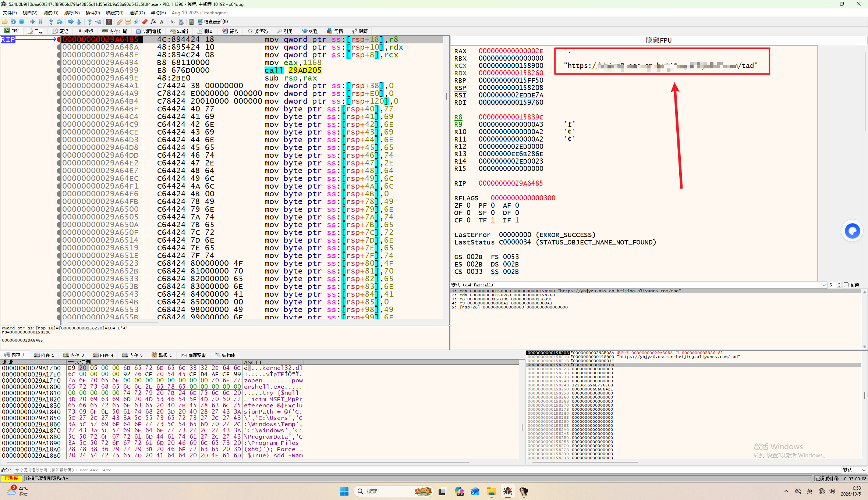Change font A icon
This screenshot has height=500, width=868.
(173, 22)
